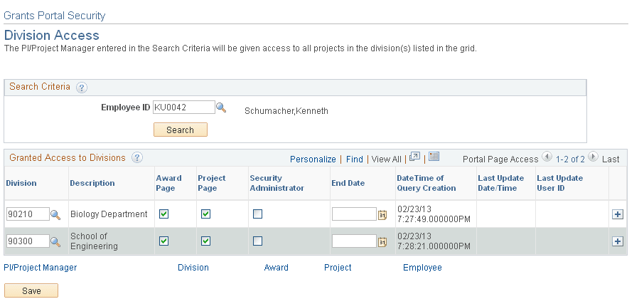Click the Division Access heading
This screenshot has width=644, height=304.
point(51,35)
